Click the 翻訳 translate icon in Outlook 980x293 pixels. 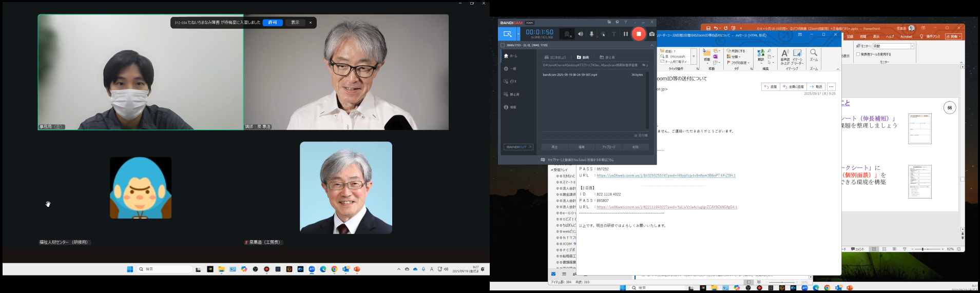tap(761, 55)
